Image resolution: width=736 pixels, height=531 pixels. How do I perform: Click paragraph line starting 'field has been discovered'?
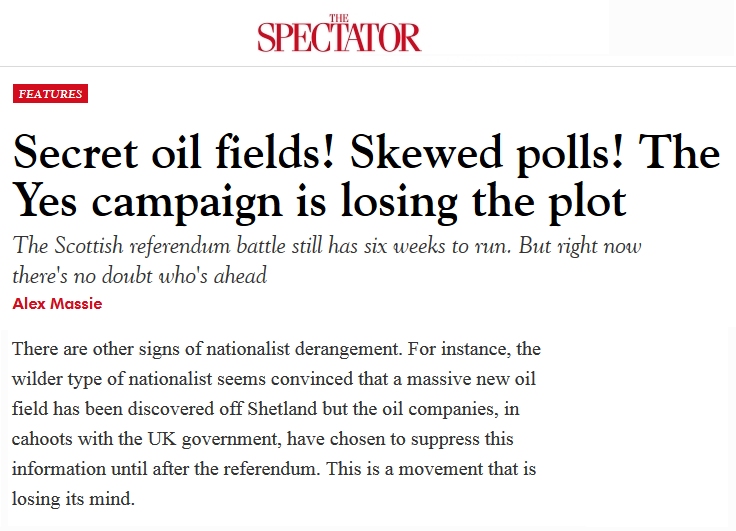[x=265, y=408]
